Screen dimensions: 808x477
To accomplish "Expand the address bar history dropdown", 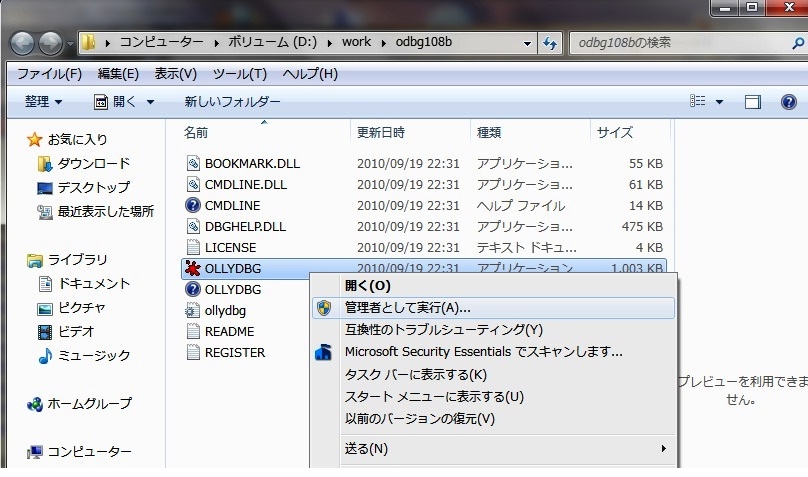I will [527, 43].
